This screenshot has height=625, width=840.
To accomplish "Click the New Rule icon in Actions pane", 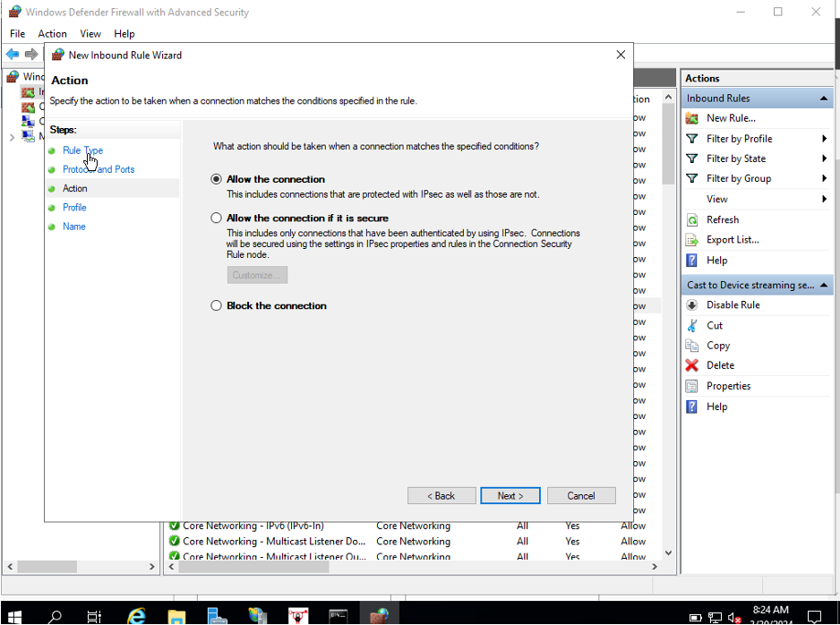I will 692,118.
